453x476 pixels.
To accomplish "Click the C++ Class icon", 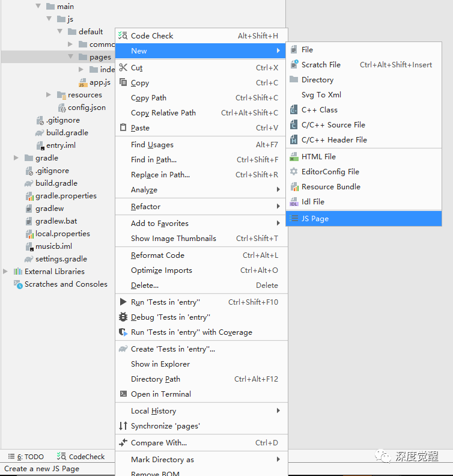I will [294, 109].
